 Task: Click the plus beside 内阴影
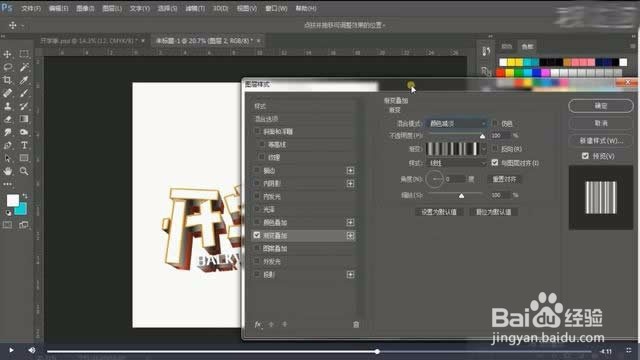coord(350,183)
